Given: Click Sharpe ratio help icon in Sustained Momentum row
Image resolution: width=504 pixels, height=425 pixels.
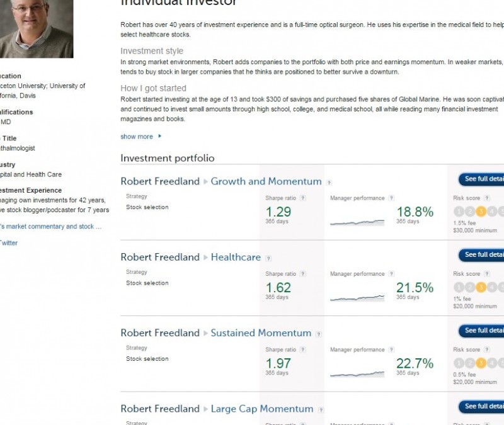Looking at the screenshot, I should [x=302, y=349].
